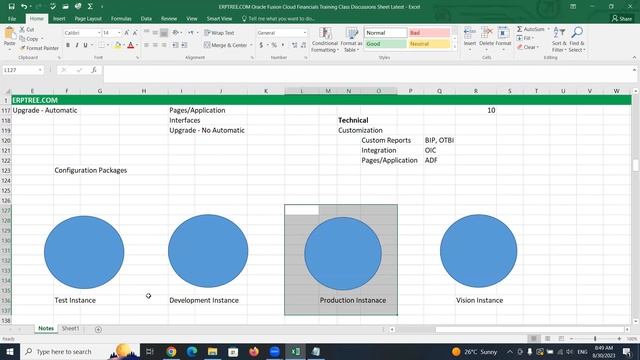Apply red font color A

point(131,45)
